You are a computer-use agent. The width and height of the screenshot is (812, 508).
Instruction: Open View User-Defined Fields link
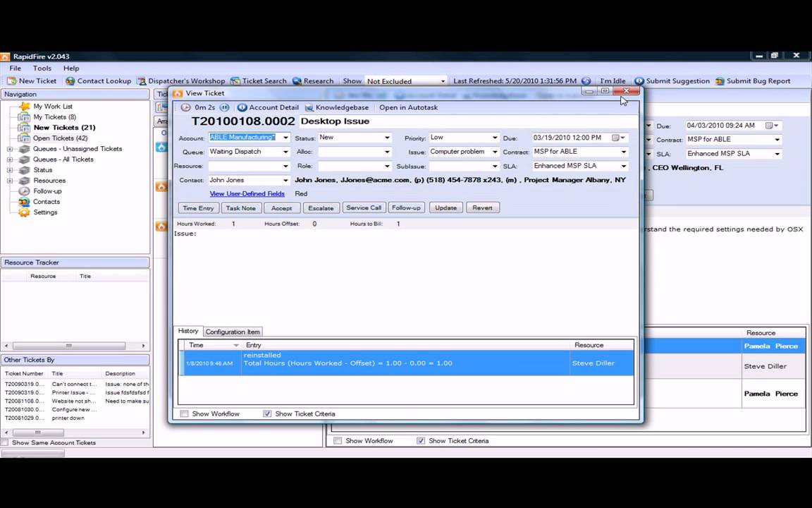point(247,194)
